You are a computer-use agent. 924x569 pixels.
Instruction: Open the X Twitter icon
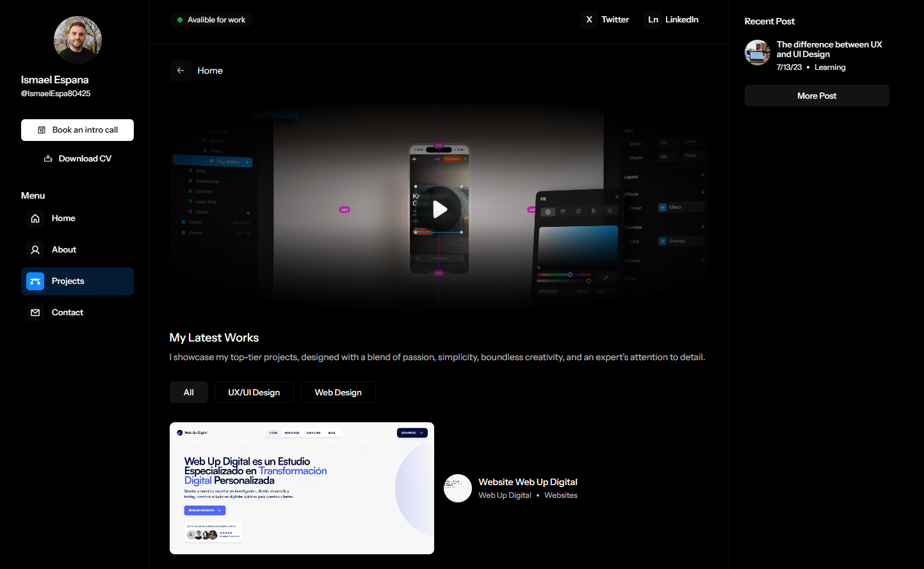pyautogui.click(x=589, y=20)
